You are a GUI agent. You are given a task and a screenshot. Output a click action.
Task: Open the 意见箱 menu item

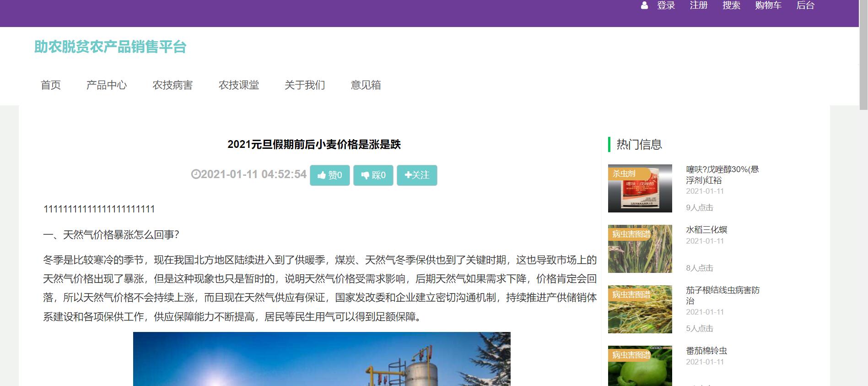(x=366, y=85)
